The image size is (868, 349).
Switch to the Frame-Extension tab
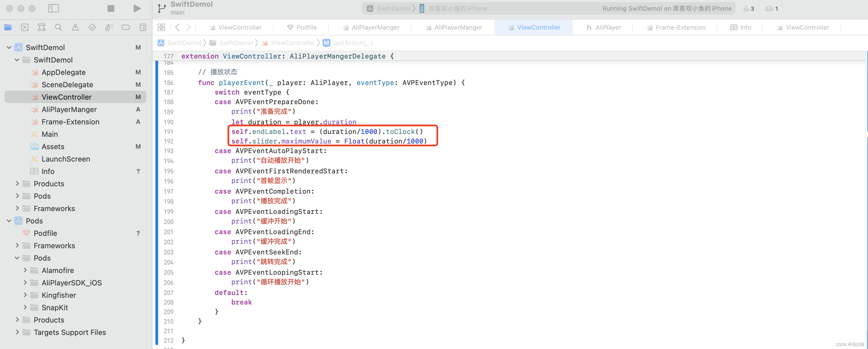tap(675, 27)
